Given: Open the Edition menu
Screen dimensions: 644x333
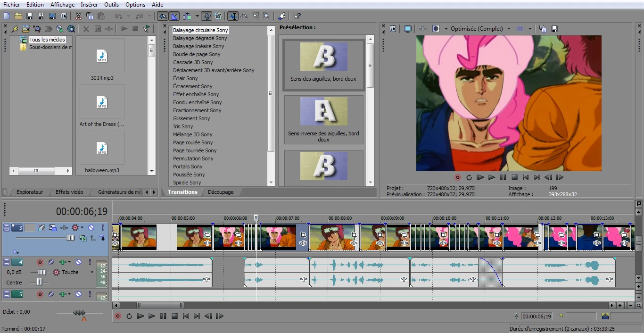Looking at the screenshot, I should (x=35, y=5).
